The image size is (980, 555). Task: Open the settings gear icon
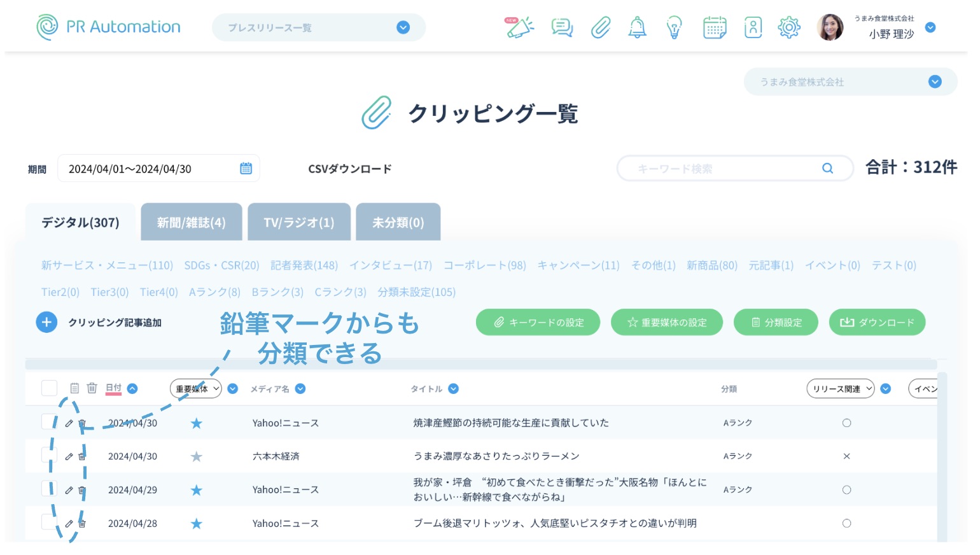tap(788, 27)
